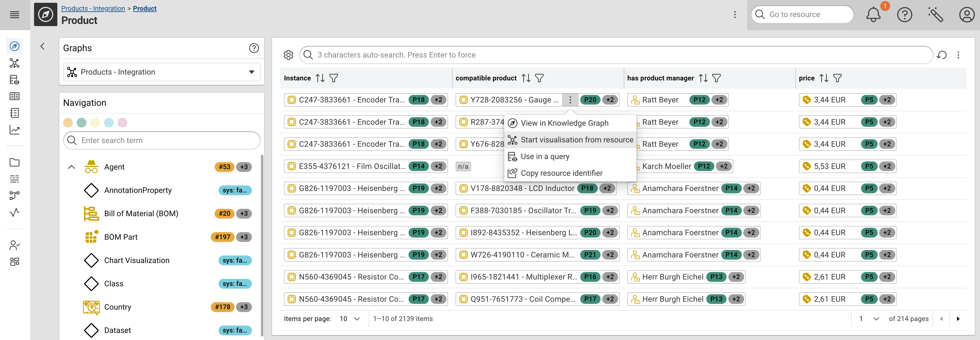The image size is (980, 340).
Task: Open the magic wand assistant in top bar
Action: click(x=935, y=15)
